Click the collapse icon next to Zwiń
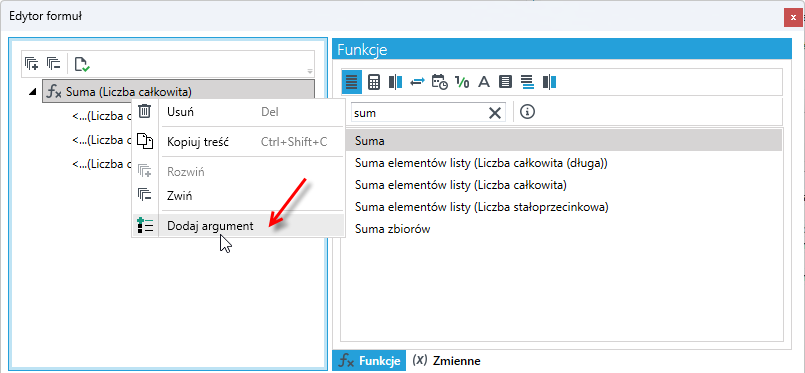Image resolution: width=805 pixels, height=373 pixels. [x=145, y=195]
